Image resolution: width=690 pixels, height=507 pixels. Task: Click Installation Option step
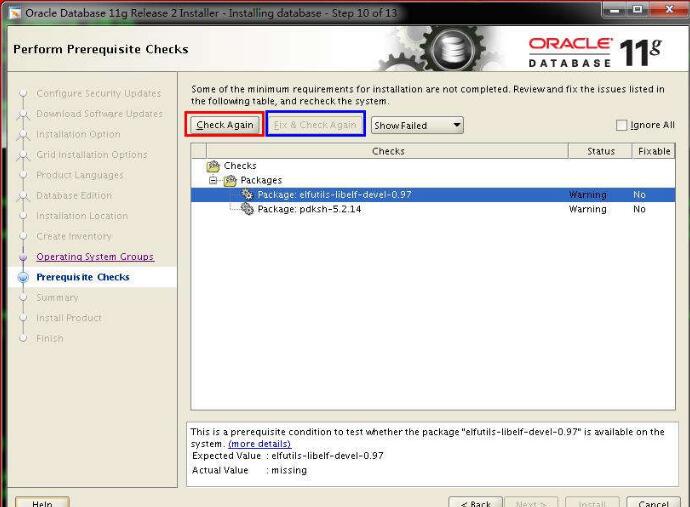pyautogui.click(x=78, y=134)
